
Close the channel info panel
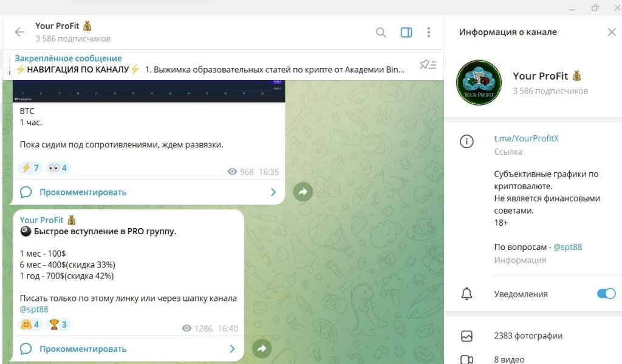(612, 32)
